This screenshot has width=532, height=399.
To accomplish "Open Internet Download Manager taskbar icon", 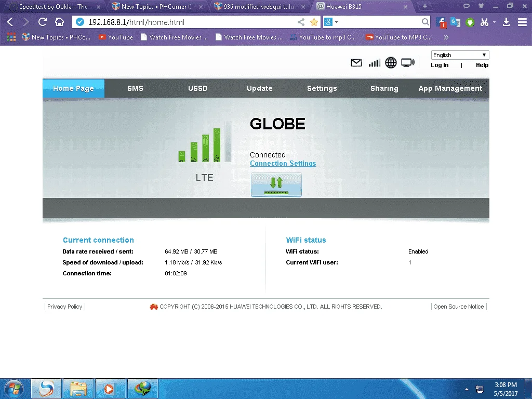I will coord(142,389).
